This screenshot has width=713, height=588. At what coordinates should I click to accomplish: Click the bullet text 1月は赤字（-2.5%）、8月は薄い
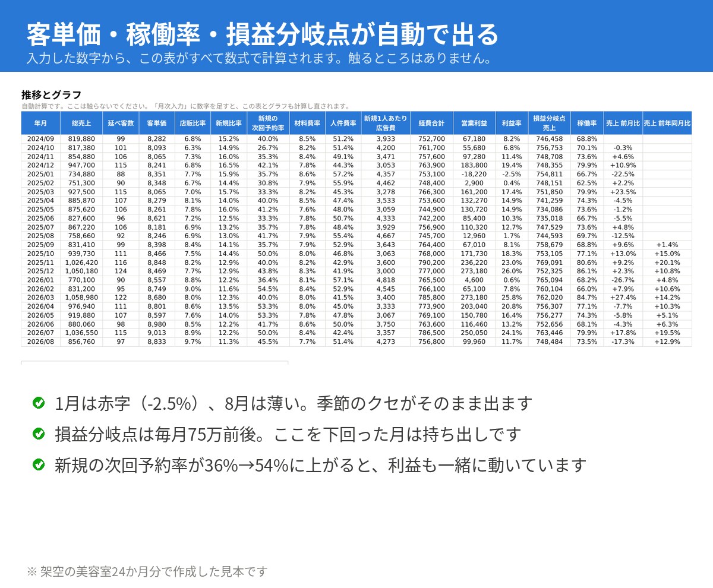pos(294,403)
